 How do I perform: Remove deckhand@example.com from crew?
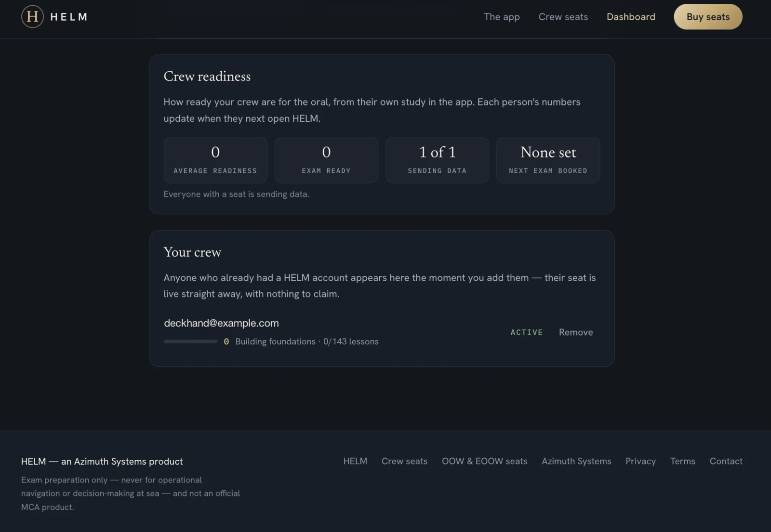pyautogui.click(x=576, y=332)
